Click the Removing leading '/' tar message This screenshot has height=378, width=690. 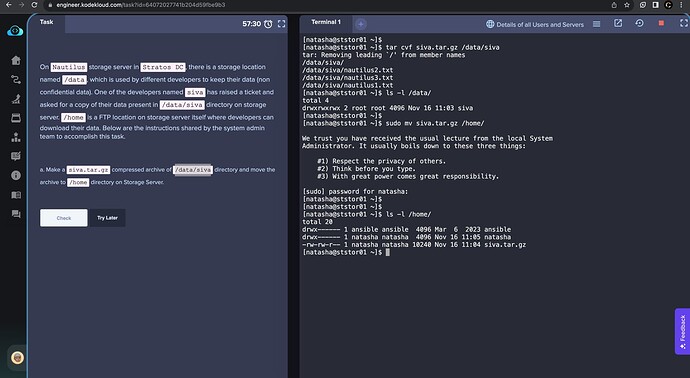click(384, 55)
